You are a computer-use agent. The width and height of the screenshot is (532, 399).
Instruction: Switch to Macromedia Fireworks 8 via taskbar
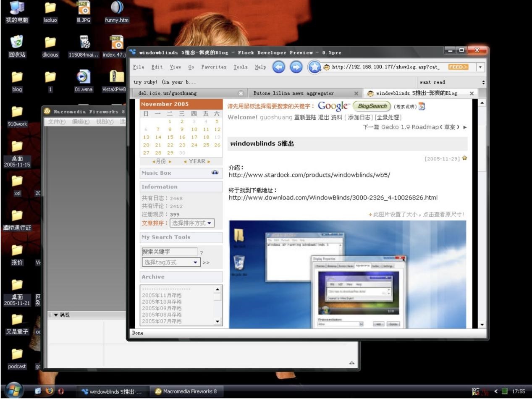[186, 391]
